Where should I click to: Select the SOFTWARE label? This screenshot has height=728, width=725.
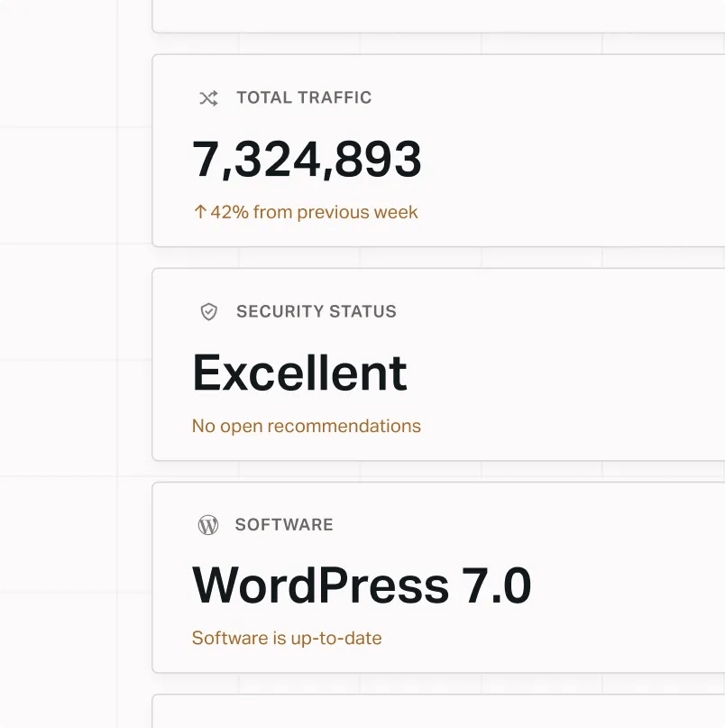tap(284, 525)
